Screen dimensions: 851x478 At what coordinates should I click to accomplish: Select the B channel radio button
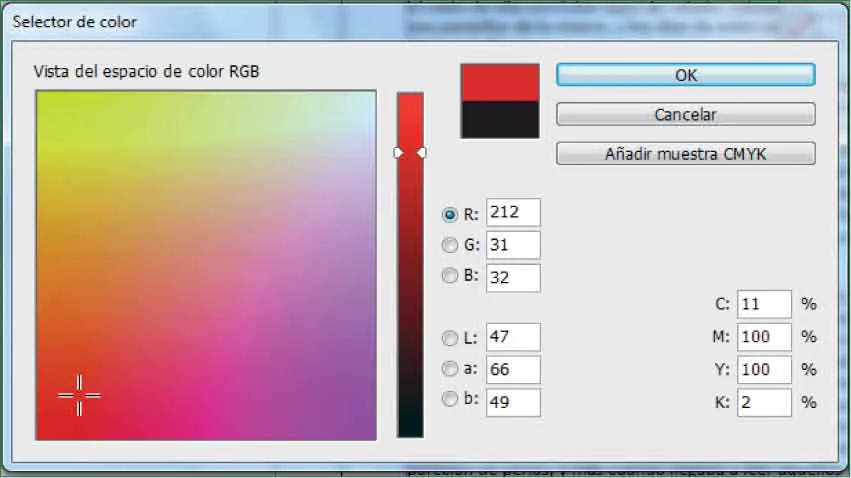coord(449,278)
